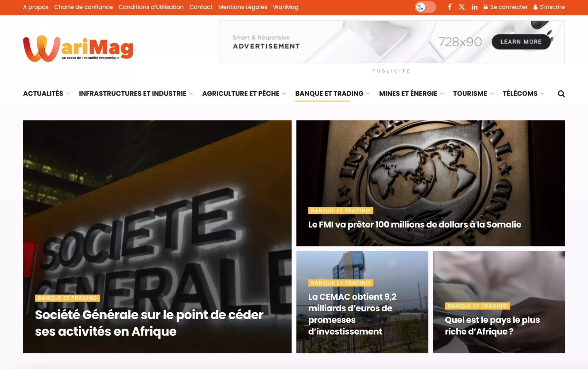Open the Agriculture et Pêche menu item
Screen dimensions: 588x369
coord(241,93)
